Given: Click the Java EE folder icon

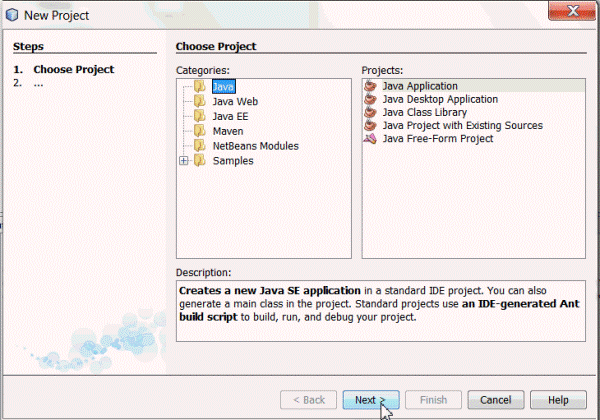Looking at the screenshot, I should click(200, 116).
